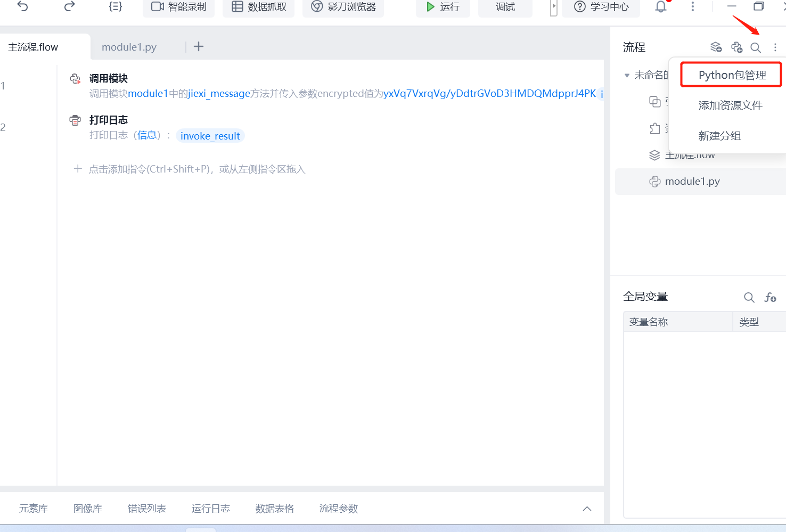Screen dimensions: 786x532
Task: Click the toolbar vertical three-dot menu
Action: tap(692, 6)
